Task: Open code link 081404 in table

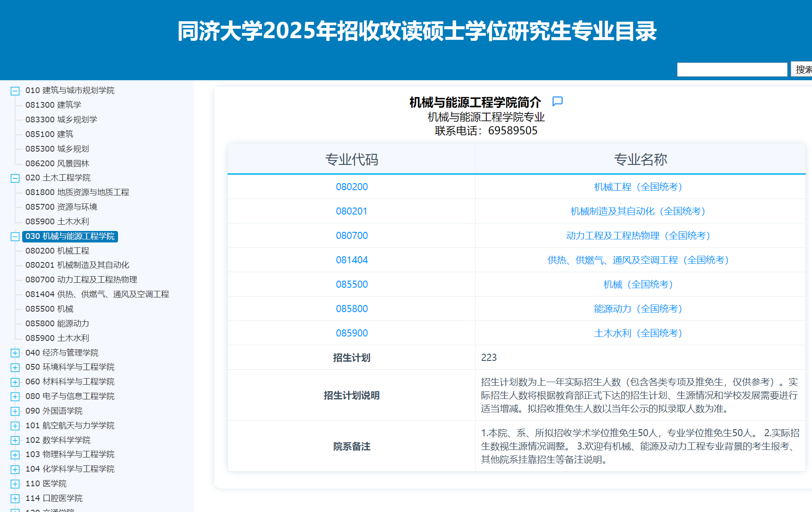Action: click(352, 260)
